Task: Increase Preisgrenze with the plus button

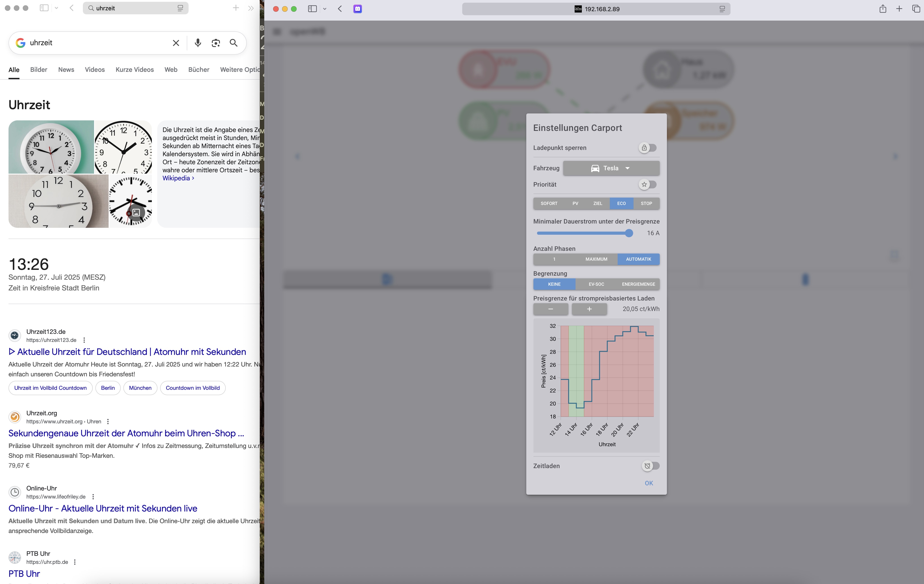Action: coord(589,309)
